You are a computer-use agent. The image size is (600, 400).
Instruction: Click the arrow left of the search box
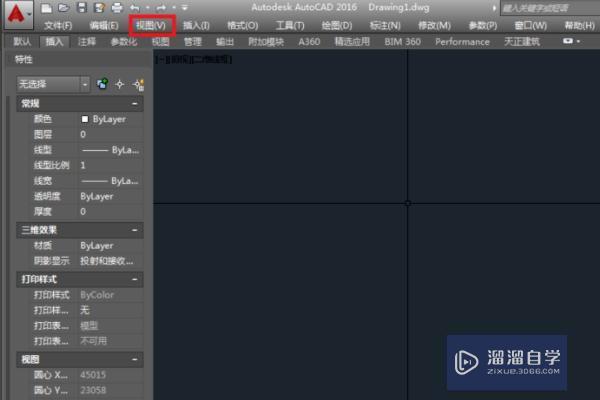[x=494, y=8]
